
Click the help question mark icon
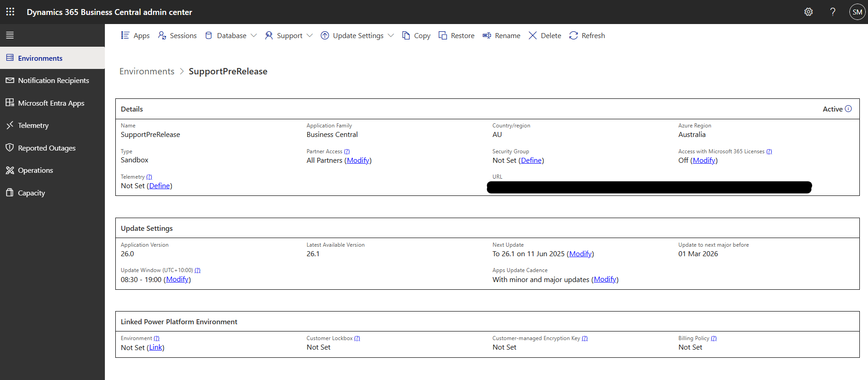click(833, 12)
